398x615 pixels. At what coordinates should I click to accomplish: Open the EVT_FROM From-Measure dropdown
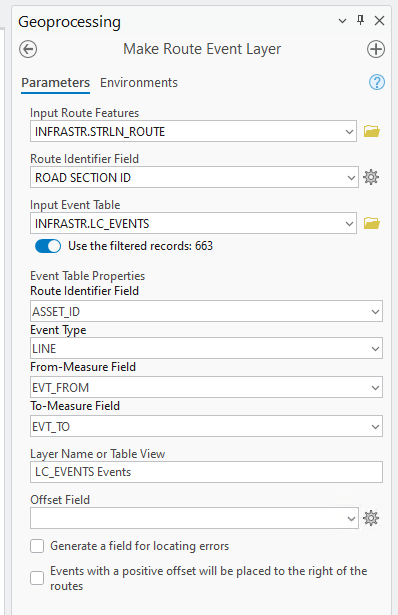pyautogui.click(x=375, y=388)
